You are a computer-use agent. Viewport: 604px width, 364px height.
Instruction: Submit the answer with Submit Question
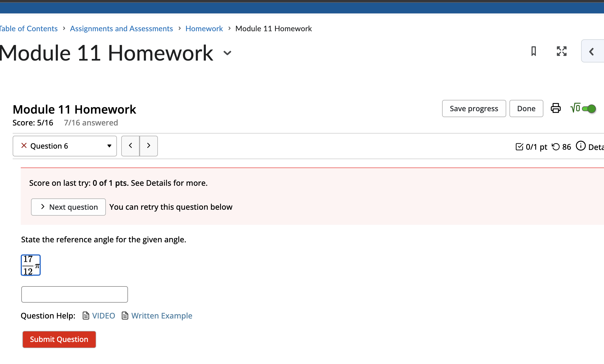(59, 339)
